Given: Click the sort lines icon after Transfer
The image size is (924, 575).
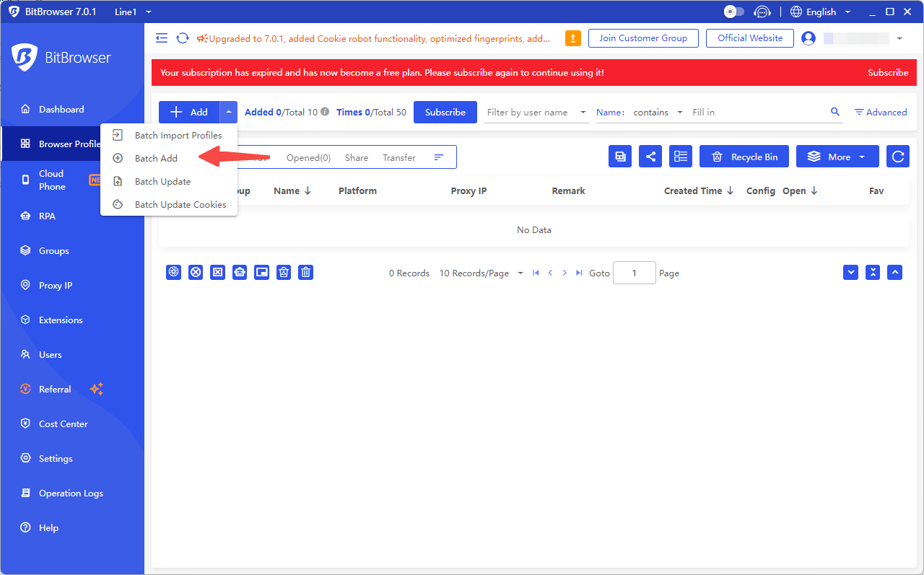Looking at the screenshot, I should click(439, 157).
